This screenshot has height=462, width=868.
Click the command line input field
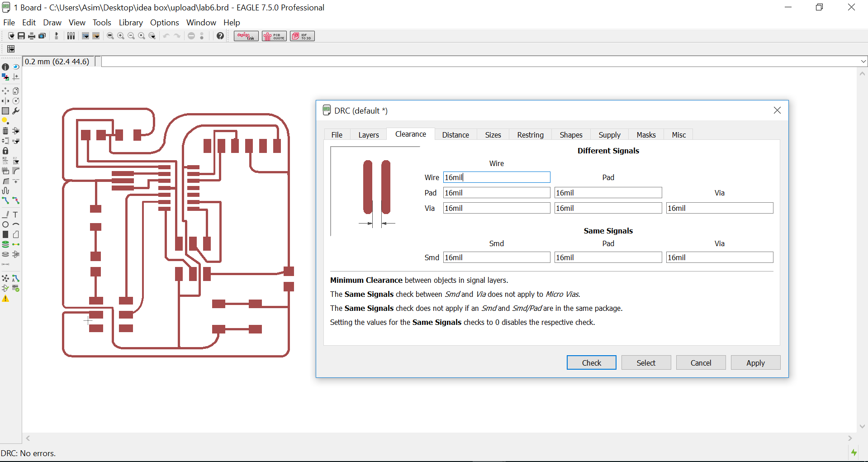tap(480, 62)
